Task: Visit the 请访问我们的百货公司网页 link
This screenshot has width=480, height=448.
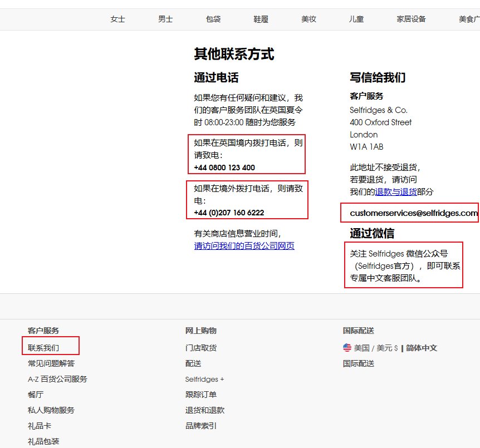Action: coord(244,246)
